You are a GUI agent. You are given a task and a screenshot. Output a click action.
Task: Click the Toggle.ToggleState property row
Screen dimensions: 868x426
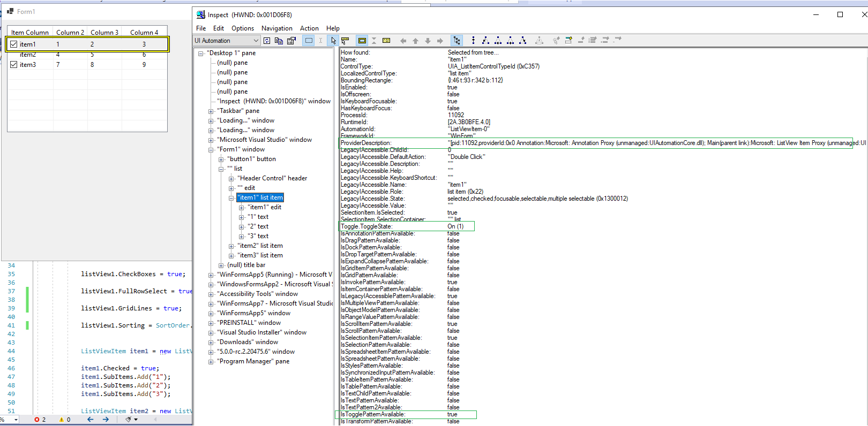(407, 226)
